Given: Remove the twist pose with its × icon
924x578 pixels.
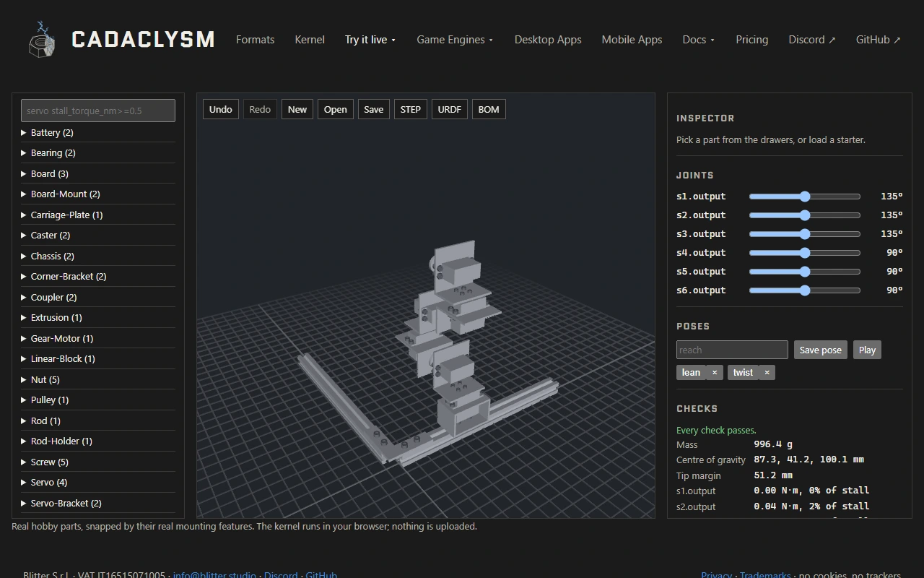Looking at the screenshot, I should coord(767,373).
